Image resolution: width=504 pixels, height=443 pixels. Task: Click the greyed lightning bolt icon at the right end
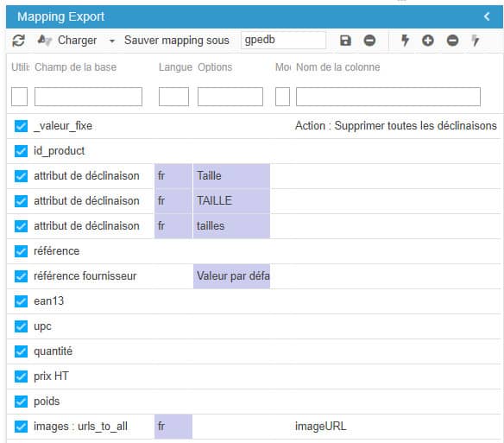pos(476,41)
